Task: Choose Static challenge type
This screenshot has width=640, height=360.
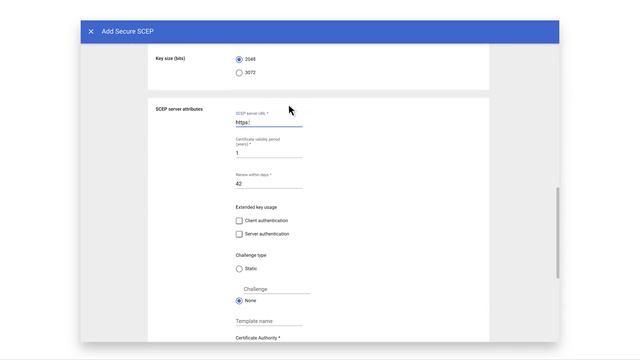Action: click(x=239, y=269)
